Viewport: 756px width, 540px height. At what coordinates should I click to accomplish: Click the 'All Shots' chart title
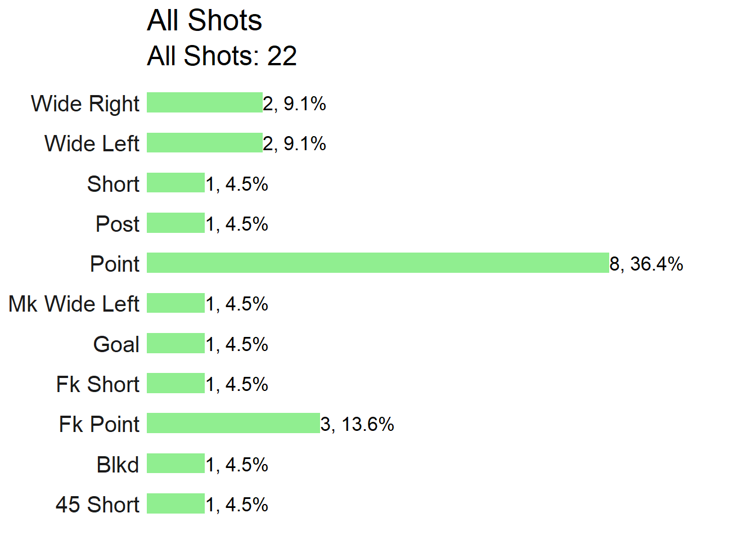(205, 20)
